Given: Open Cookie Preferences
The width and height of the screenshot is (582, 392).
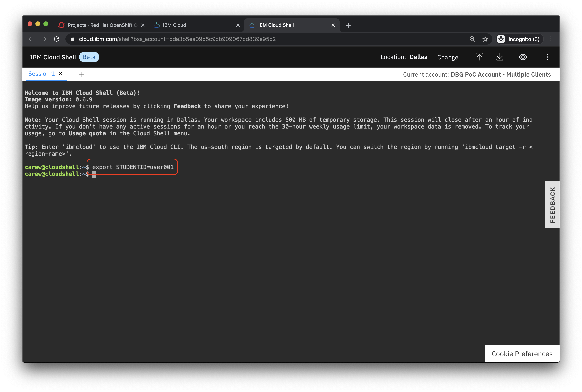Looking at the screenshot, I should tap(522, 354).
